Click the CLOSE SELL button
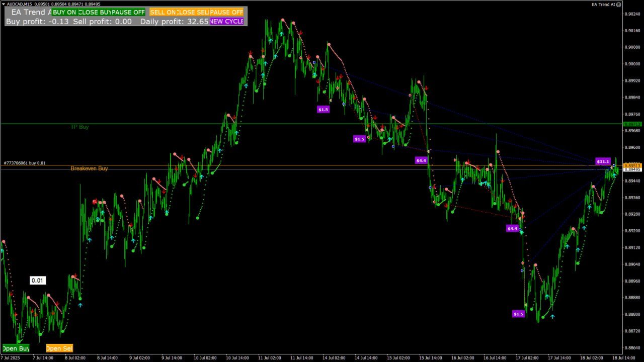 tap(193, 12)
